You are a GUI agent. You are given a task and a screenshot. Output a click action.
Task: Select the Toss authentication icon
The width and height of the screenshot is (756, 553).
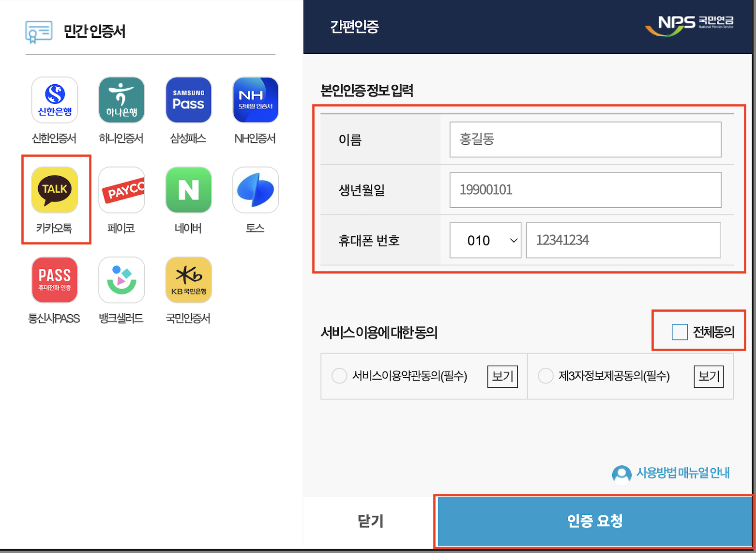pyautogui.click(x=255, y=190)
